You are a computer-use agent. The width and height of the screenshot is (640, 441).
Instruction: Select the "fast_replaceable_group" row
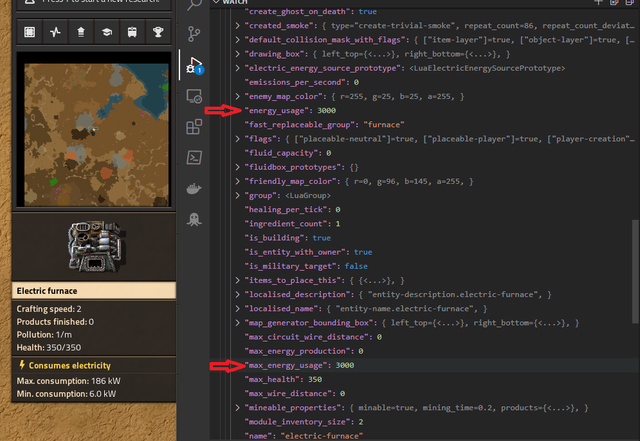click(424, 125)
